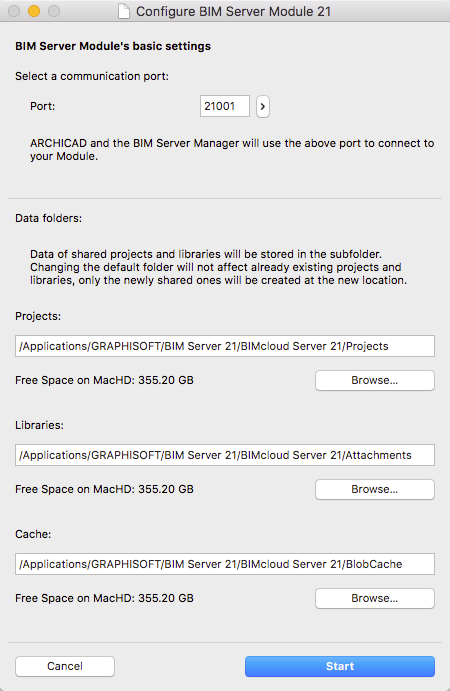This screenshot has width=450, height=691.
Task: Click the 'Libraries:' label
Action: pos(39,425)
